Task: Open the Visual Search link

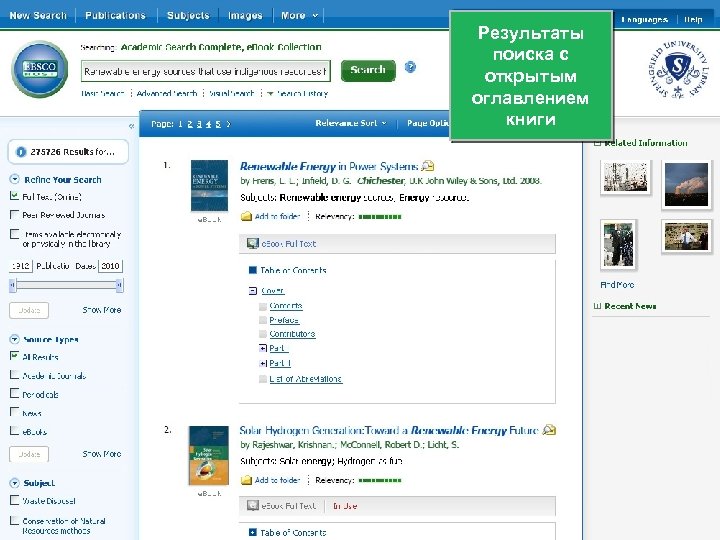Action: tap(231, 94)
